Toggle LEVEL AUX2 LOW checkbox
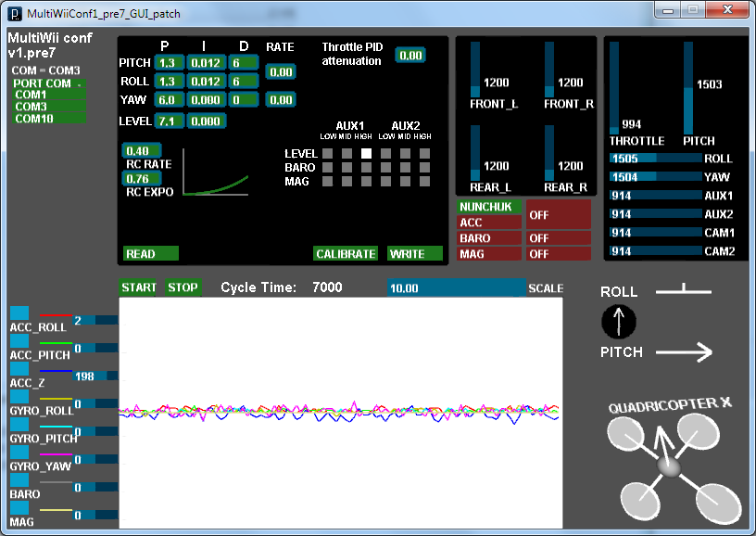Viewport: 756px width, 536px height. 385,153
